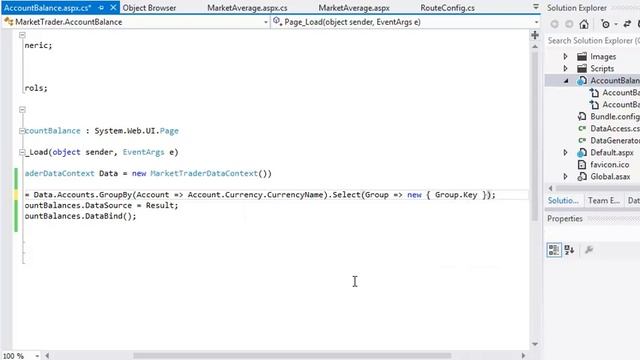640x360 pixels.
Task: Click the Page_Load method icon in navigation bar
Action: click(x=278, y=21)
